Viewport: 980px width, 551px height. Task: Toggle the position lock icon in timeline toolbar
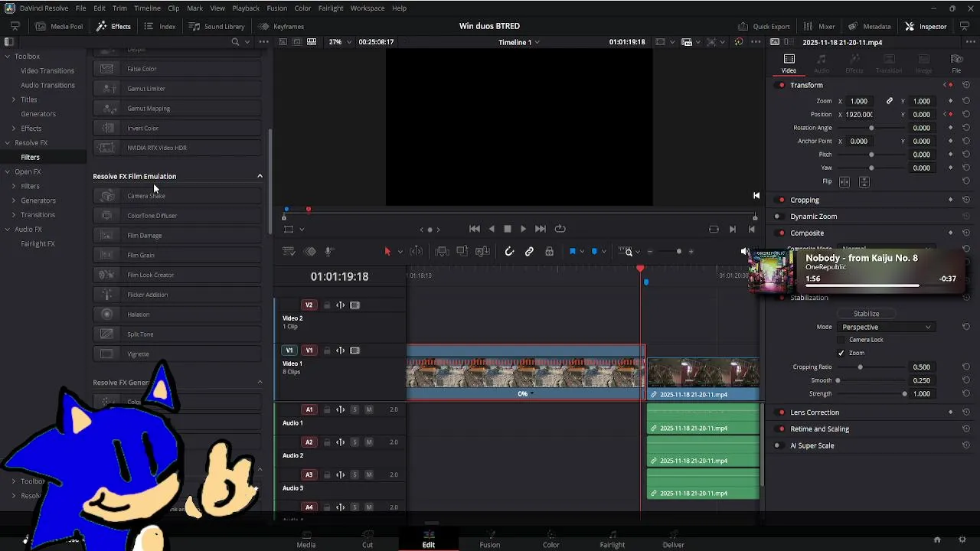(549, 251)
